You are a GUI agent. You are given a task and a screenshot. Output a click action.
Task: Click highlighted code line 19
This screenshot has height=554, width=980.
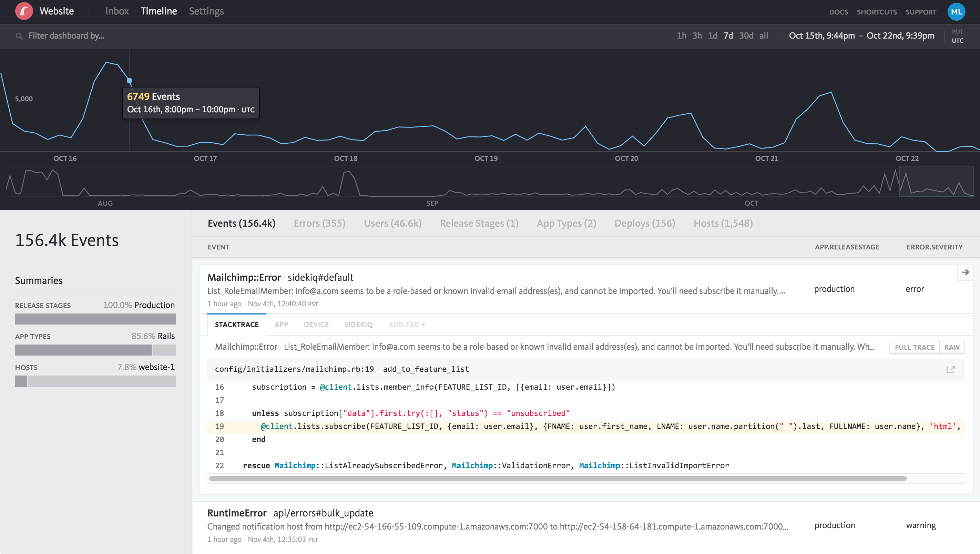click(x=585, y=426)
